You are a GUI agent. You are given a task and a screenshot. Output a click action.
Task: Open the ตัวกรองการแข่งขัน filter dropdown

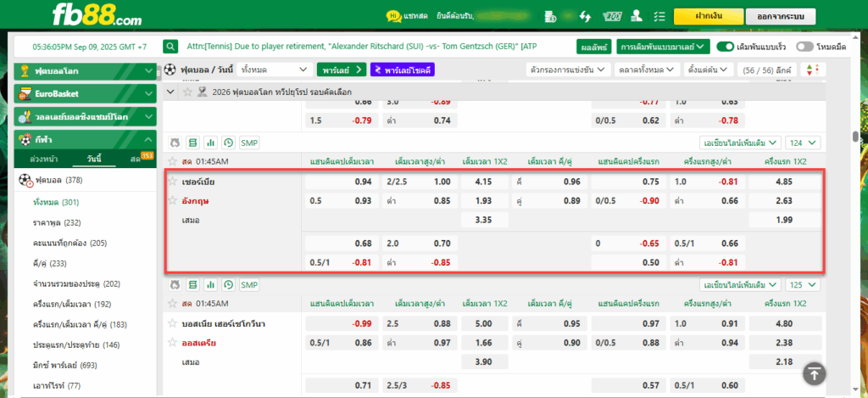click(x=567, y=70)
